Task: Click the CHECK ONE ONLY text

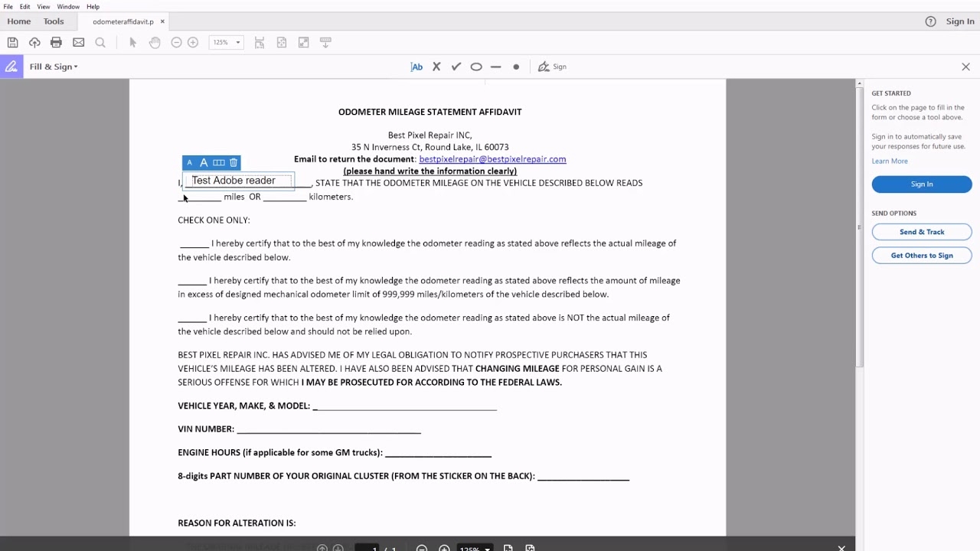Action: 214,220
